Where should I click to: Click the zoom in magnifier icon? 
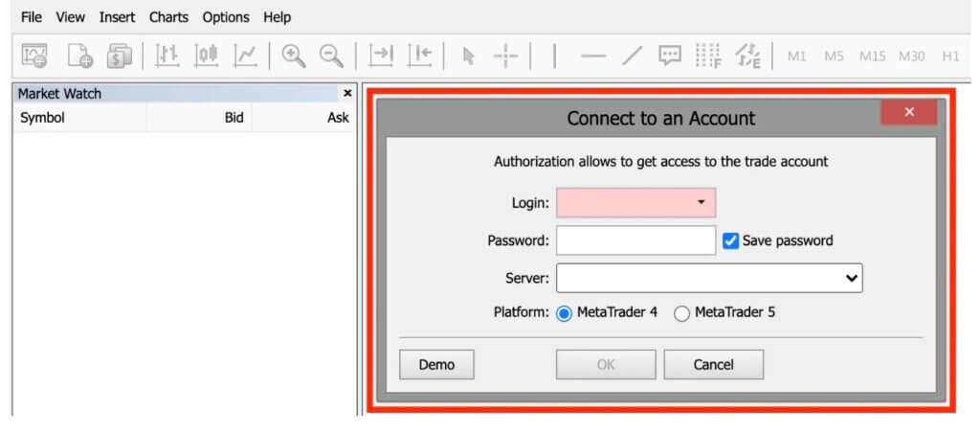(293, 57)
